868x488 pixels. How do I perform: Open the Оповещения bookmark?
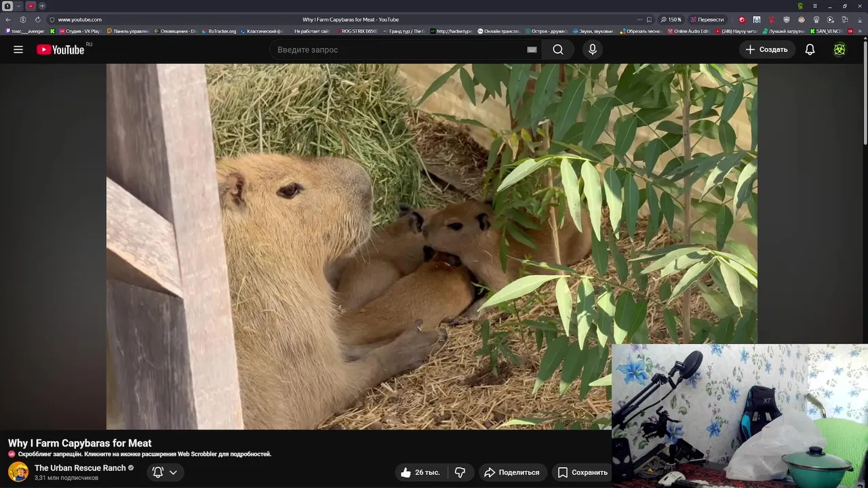point(175,31)
